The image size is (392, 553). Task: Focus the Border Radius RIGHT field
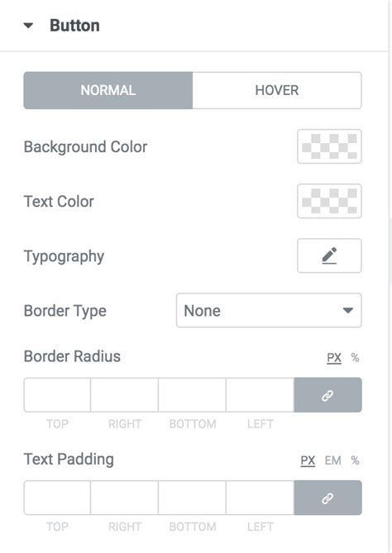click(x=125, y=395)
